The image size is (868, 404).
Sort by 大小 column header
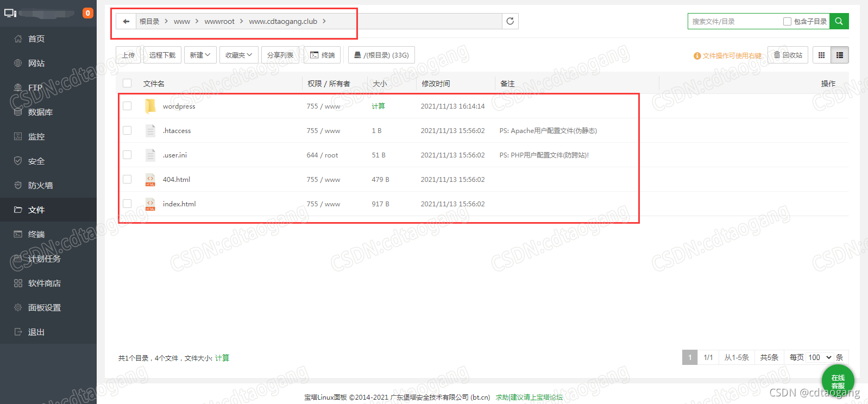pyautogui.click(x=380, y=84)
